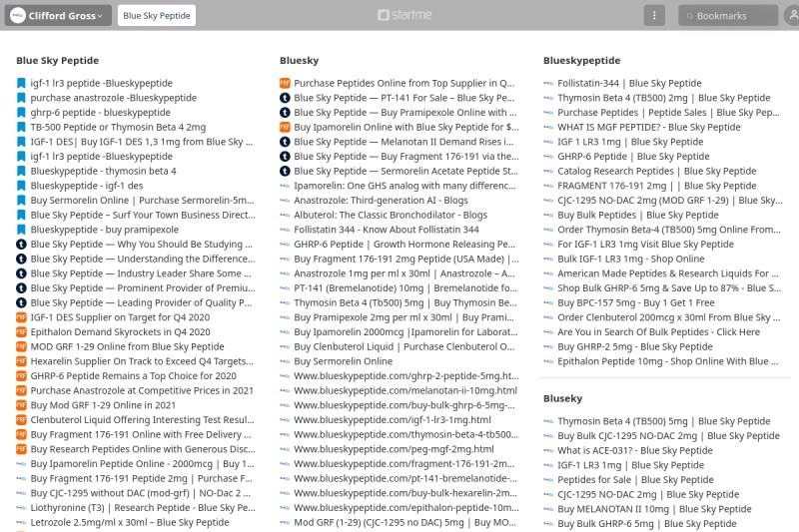
Task: Click the bookmark icon beside Buy Sermorelin Online | Purchase
Action: [x=21, y=201]
